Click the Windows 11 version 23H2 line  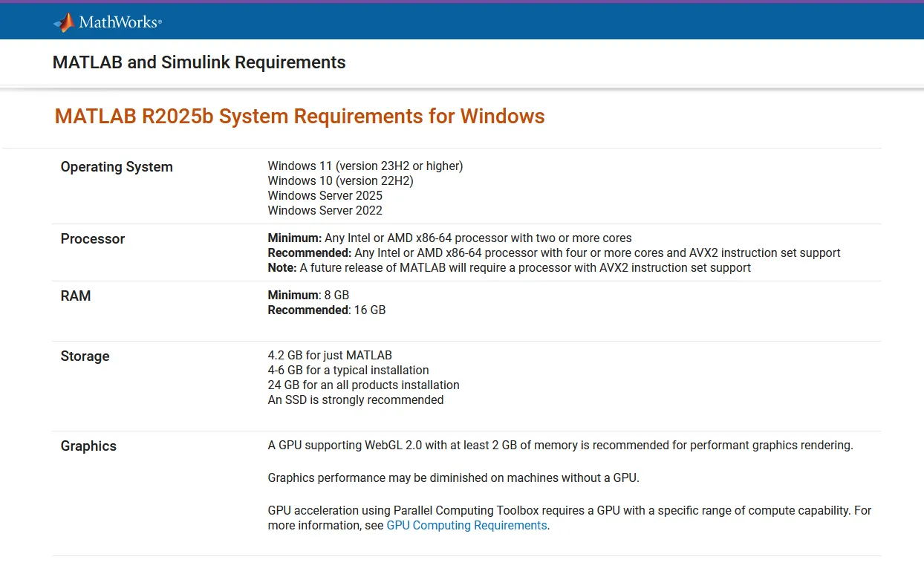(x=365, y=166)
